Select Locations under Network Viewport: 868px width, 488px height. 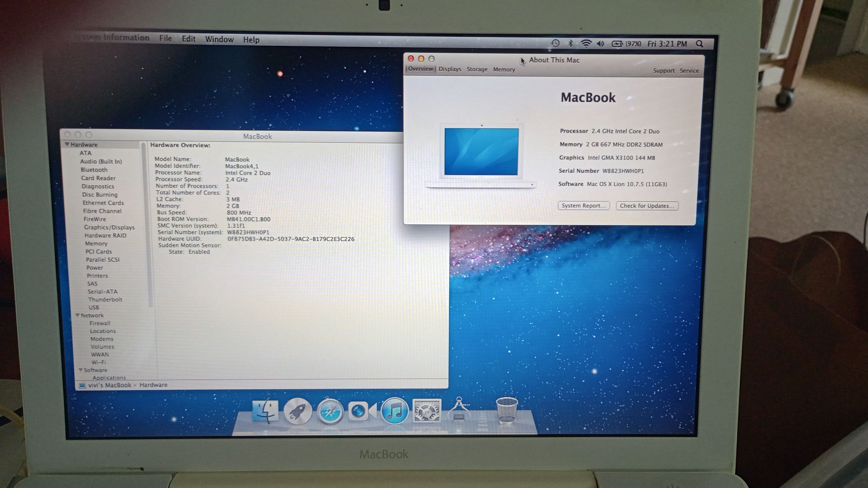(103, 331)
